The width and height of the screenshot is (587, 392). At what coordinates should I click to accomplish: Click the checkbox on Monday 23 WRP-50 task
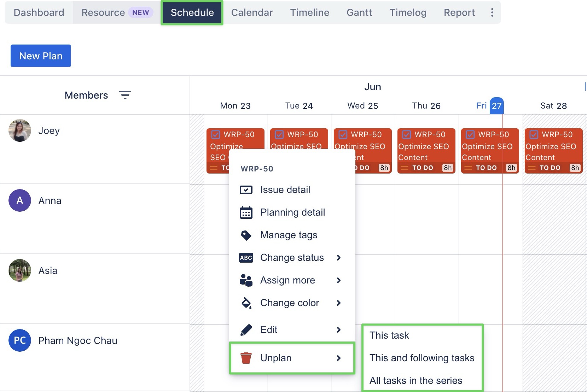(216, 135)
